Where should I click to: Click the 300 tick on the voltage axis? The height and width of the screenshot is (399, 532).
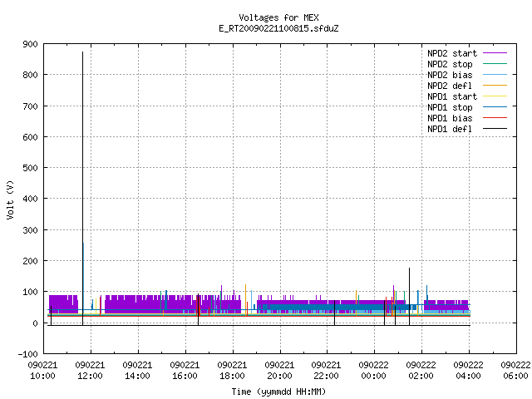click(30, 230)
